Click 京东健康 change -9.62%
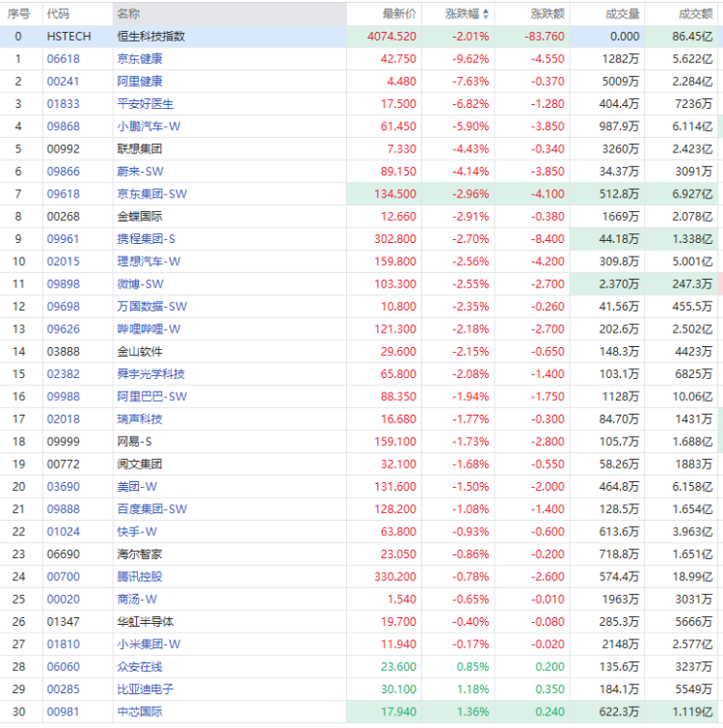Screen dimensions: 723x728 pos(470,59)
